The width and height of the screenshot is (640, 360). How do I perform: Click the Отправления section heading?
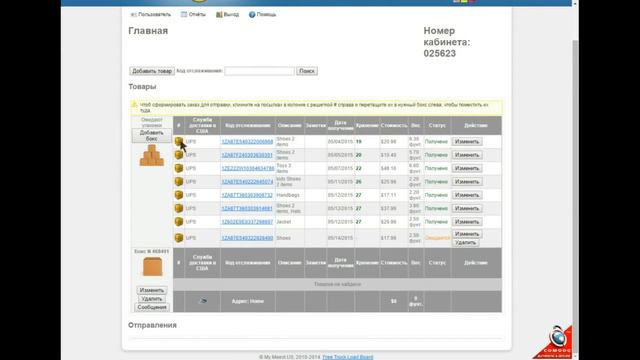pyautogui.click(x=152, y=325)
